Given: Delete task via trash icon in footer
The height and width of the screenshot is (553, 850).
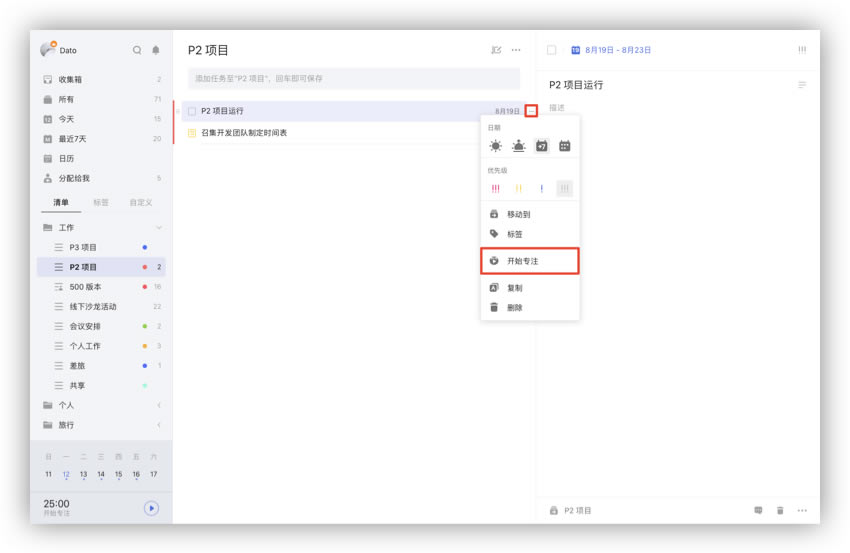Looking at the screenshot, I should (780, 510).
